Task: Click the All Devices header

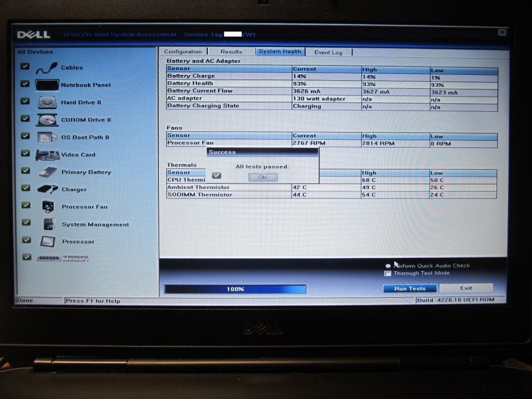Action: 35,52
